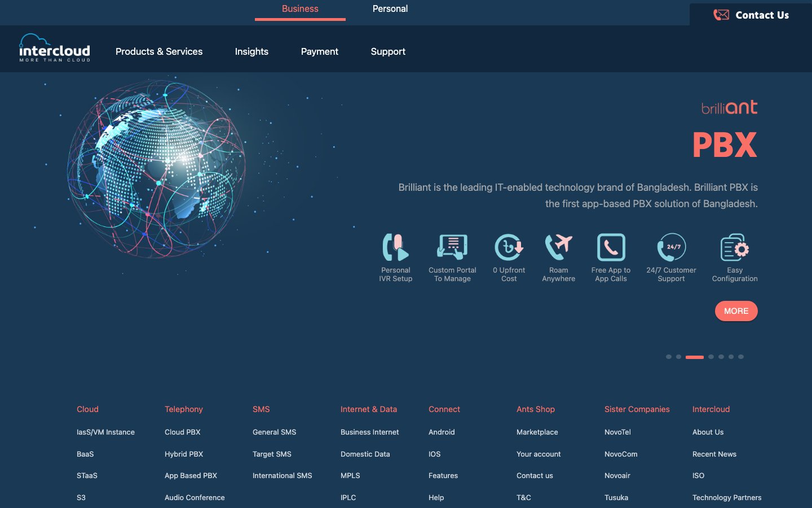The image size is (812, 508).
Task: Click the Free App to App Calls icon
Action: pos(611,247)
